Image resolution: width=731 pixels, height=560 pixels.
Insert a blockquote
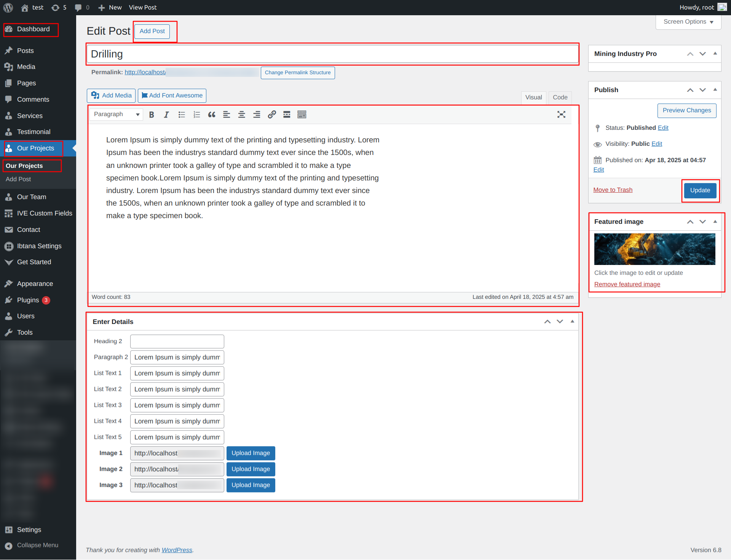point(212,115)
